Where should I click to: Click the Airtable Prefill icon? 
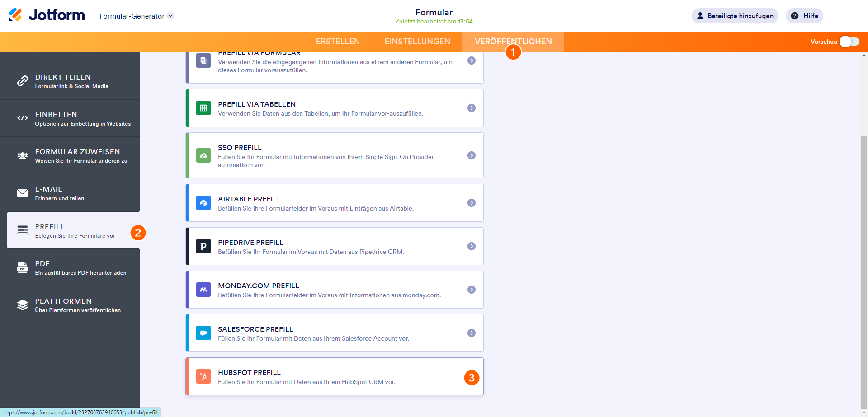[203, 203]
